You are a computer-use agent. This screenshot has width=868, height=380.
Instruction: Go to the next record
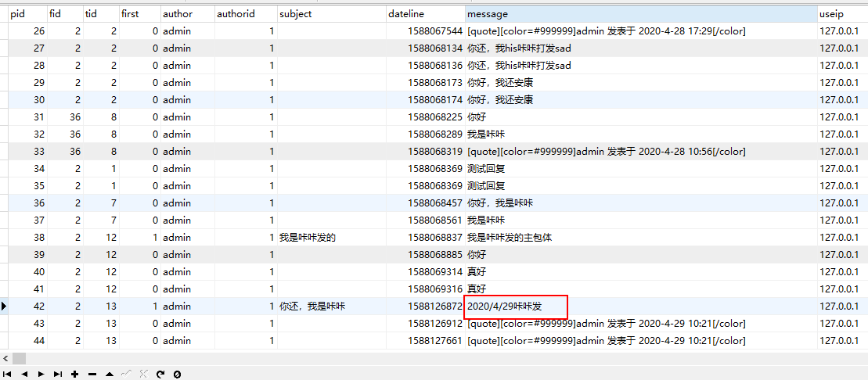(x=41, y=374)
